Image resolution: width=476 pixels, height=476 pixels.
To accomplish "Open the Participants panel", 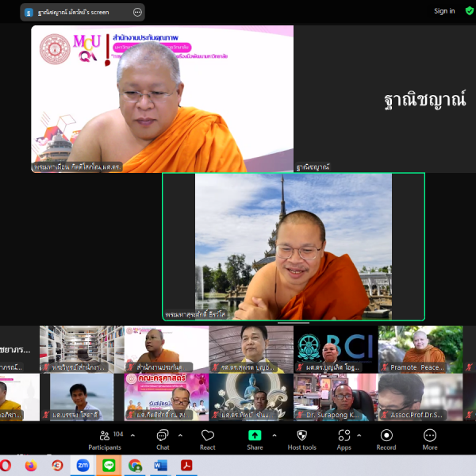I will click(x=105, y=440).
